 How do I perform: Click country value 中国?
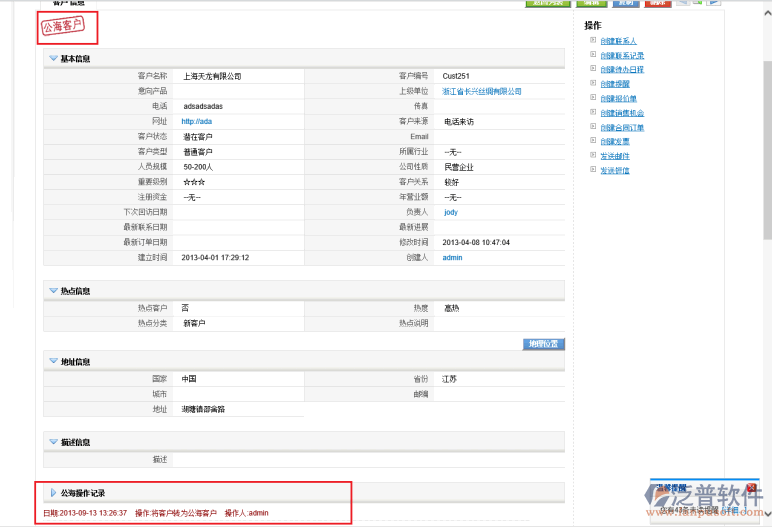tap(189, 379)
